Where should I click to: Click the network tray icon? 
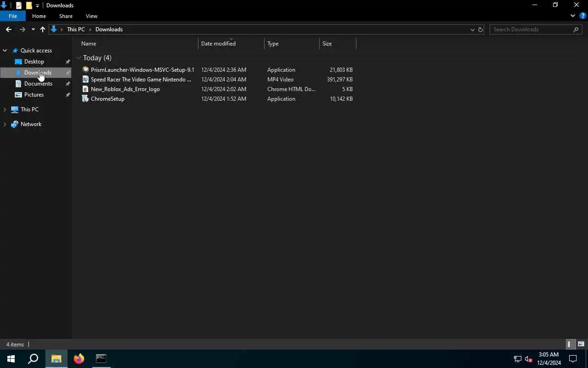click(x=517, y=359)
